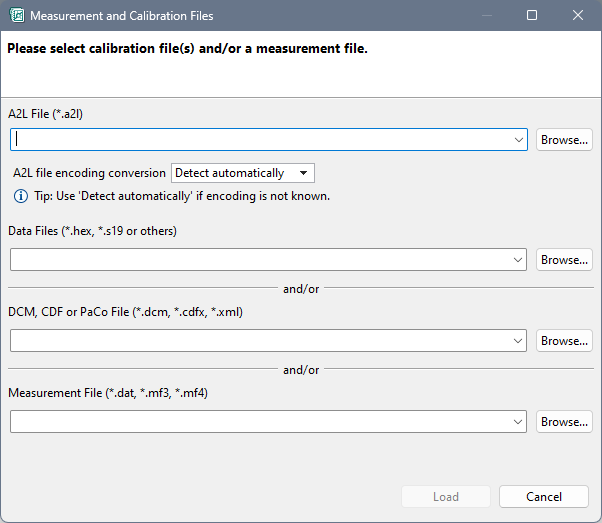Browse for a DCM, CDF or PaCo file
This screenshot has height=523, width=602.
click(x=564, y=341)
